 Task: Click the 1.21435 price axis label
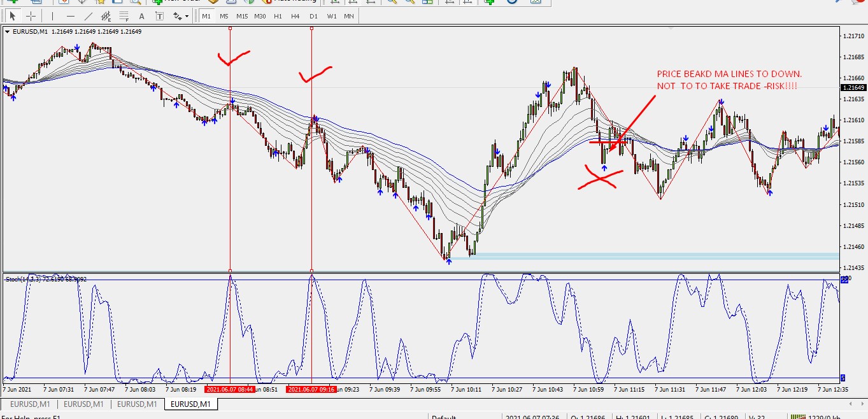853,267
